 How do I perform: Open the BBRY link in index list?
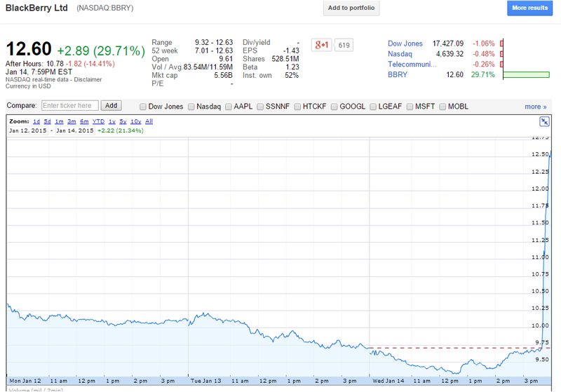[x=398, y=75]
